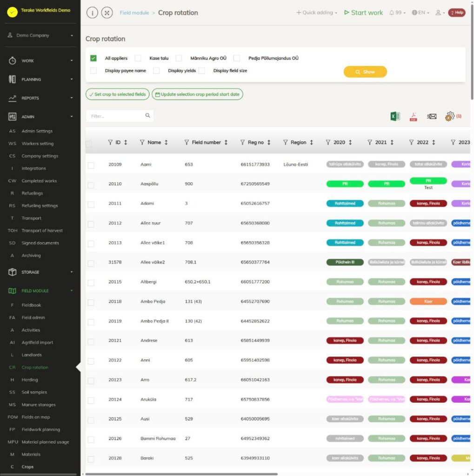Image resolution: width=474 pixels, height=476 pixels.
Task: Click the search magnifier in filter box
Action: coord(147,116)
